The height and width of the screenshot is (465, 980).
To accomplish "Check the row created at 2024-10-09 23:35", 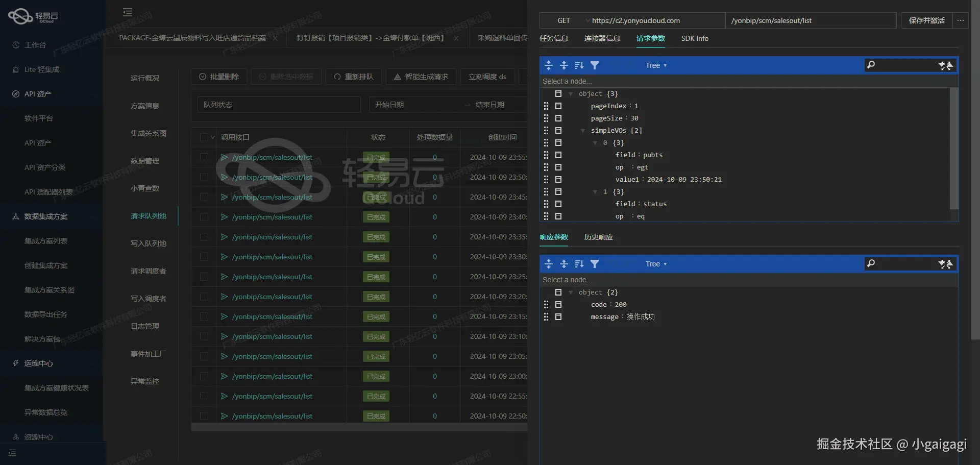I will tap(204, 237).
